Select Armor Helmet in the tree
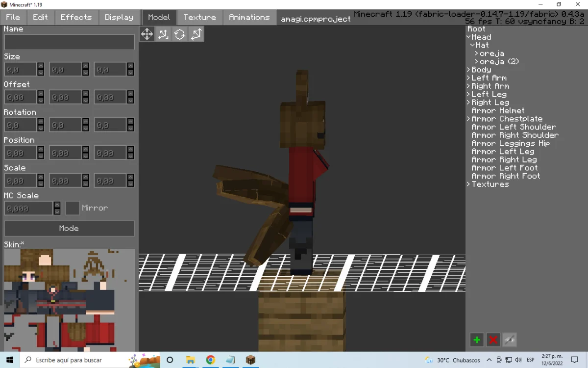The height and width of the screenshot is (368, 588). point(498,111)
